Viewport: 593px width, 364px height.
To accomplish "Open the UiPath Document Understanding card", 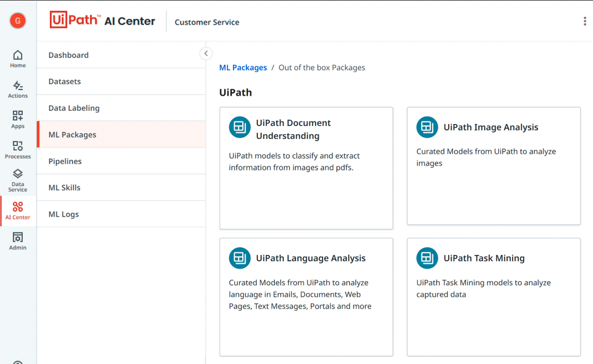I will click(306, 168).
